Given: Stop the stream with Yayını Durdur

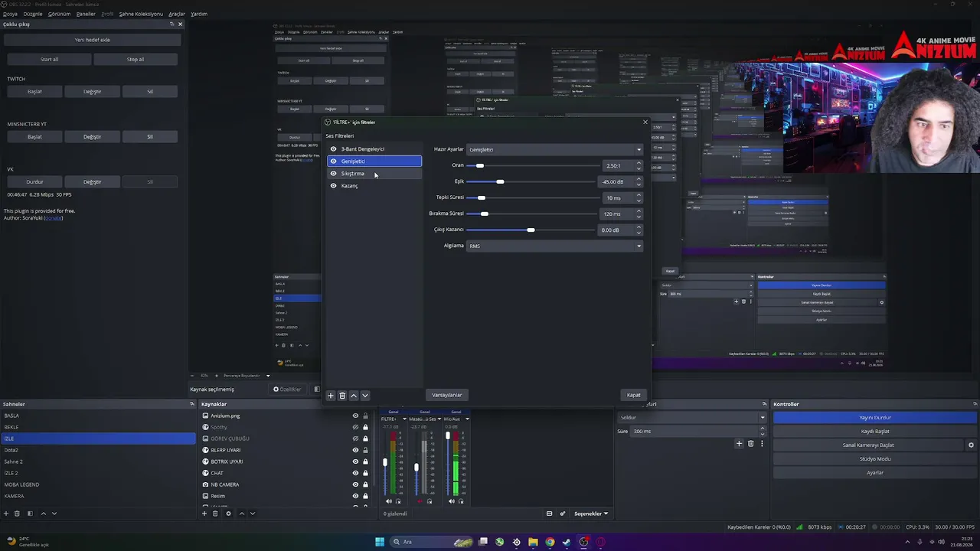Looking at the screenshot, I should coord(875,418).
